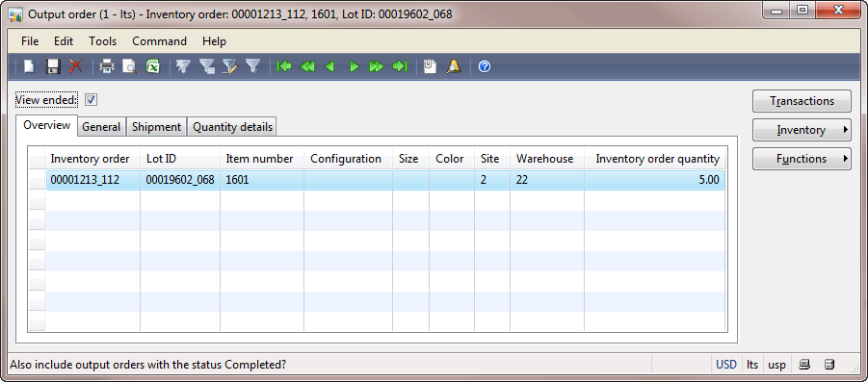Click the Configuration column header
Viewport: 868px width, 382px height.
(348, 159)
